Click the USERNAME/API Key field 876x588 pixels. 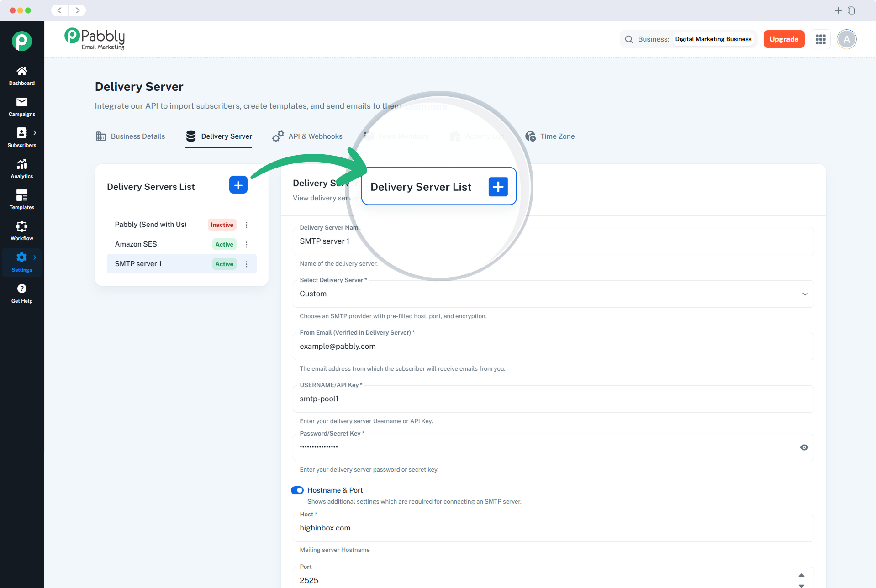[553, 399]
